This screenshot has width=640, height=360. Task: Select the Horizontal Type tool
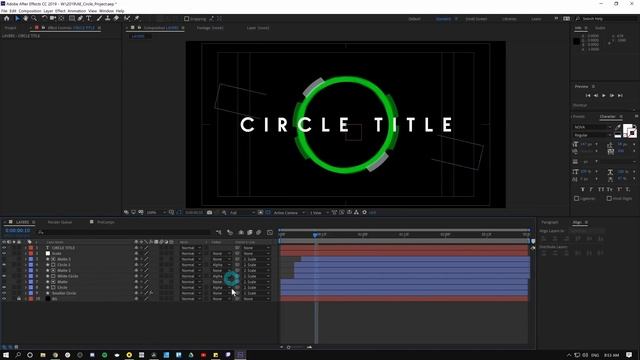pos(89,18)
